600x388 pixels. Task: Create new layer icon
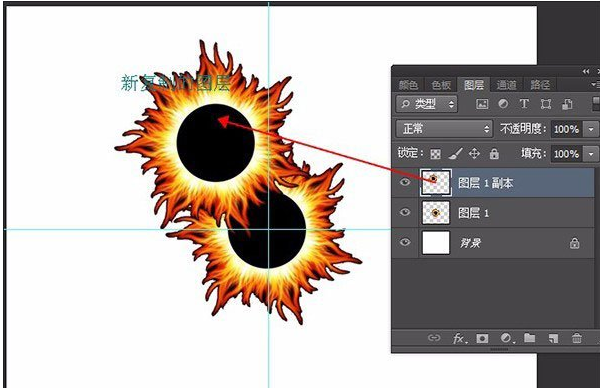tap(553, 338)
